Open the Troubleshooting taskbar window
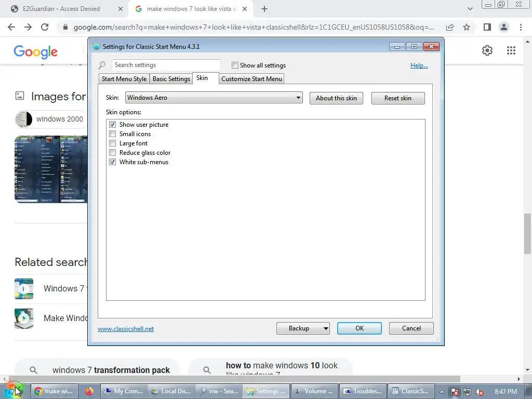Screen dimensions: 532x399 tap(362, 391)
